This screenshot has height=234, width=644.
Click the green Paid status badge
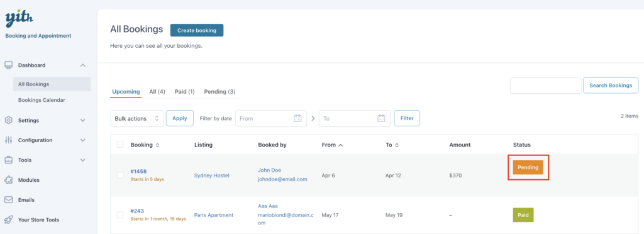click(x=523, y=214)
